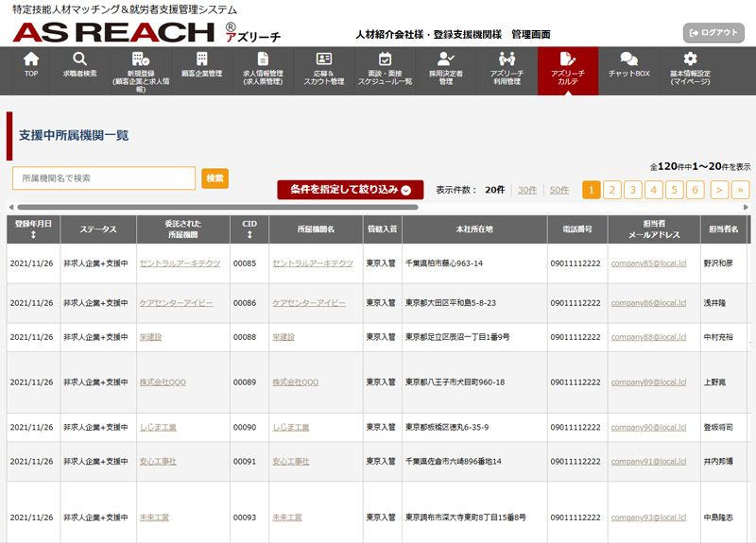The image size is (756, 543).
Task: Go to pagination page 3
Action: click(x=632, y=190)
